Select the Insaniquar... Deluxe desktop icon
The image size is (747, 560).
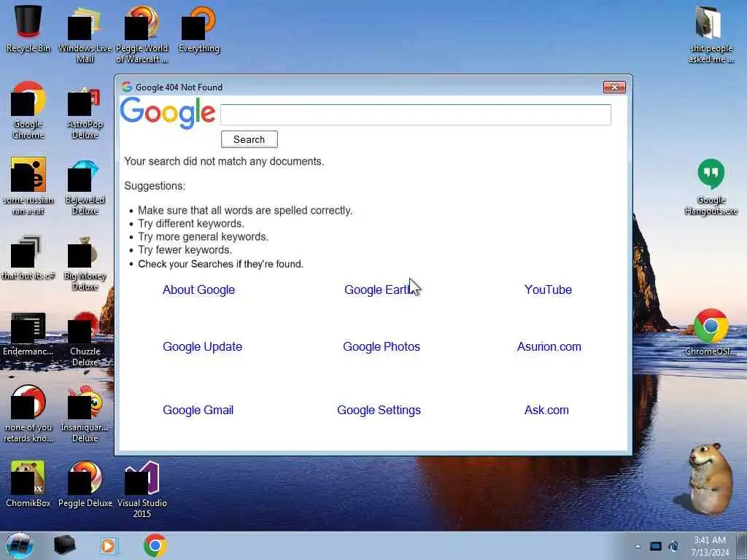point(85,414)
